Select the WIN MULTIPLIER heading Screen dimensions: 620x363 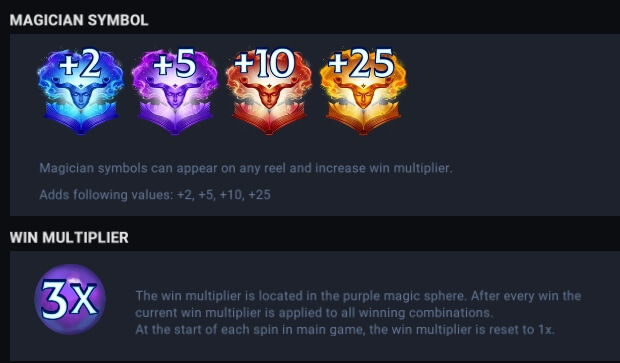69,238
